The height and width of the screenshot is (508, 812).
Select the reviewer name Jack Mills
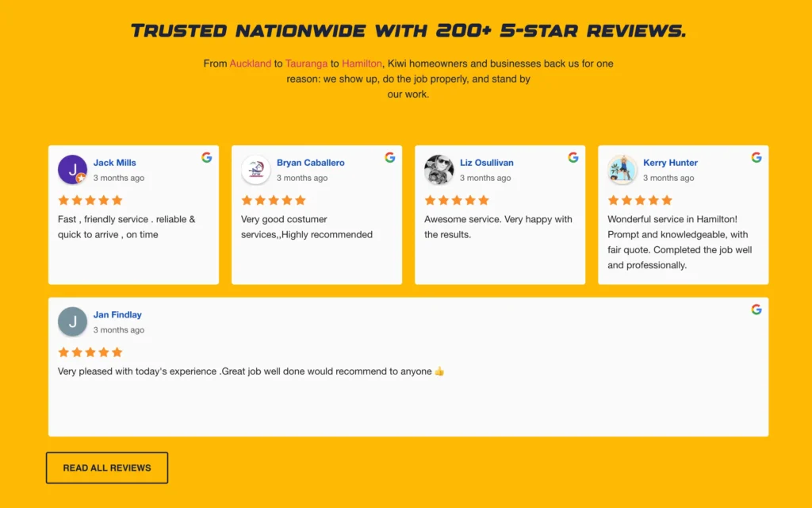pos(114,163)
